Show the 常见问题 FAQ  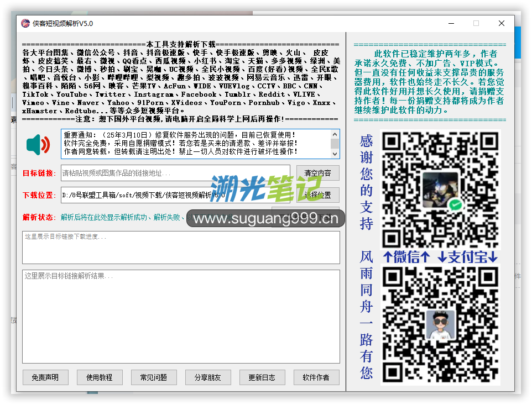[x=154, y=377]
